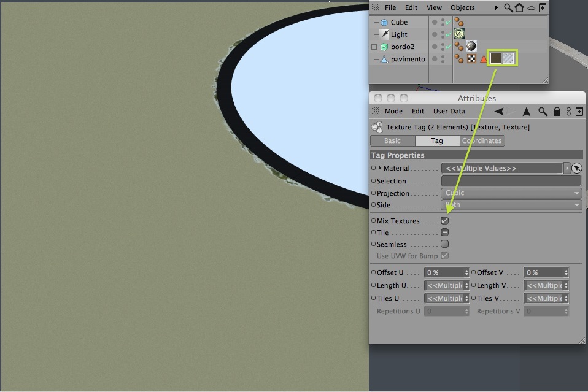Click the material picker arrow icon
Image resolution: width=588 pixels, height=392 pixels.
(577, 168)
